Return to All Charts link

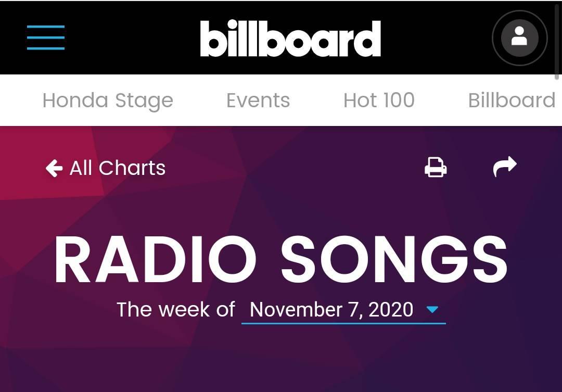[x=105, y=168]
